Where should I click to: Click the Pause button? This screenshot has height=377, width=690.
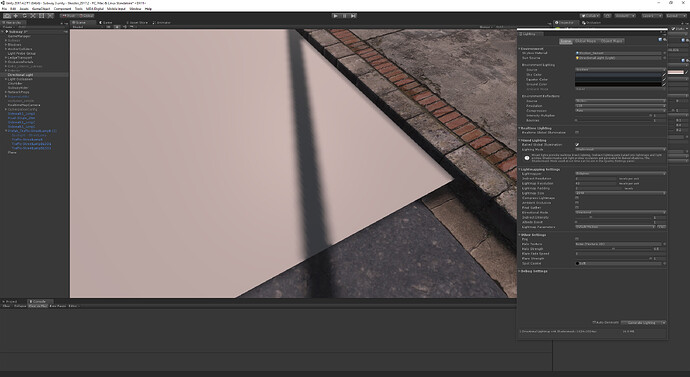[x=345, y=16]
